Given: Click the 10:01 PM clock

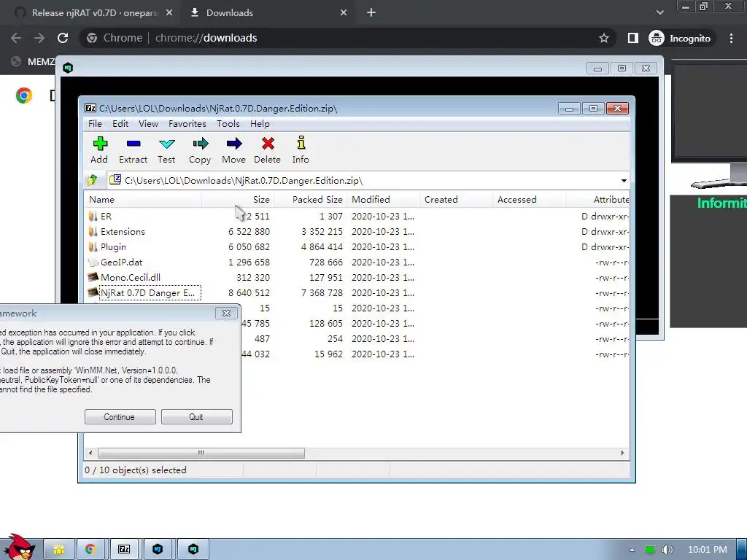Looking at the screenshot, I should click(708, 550).
